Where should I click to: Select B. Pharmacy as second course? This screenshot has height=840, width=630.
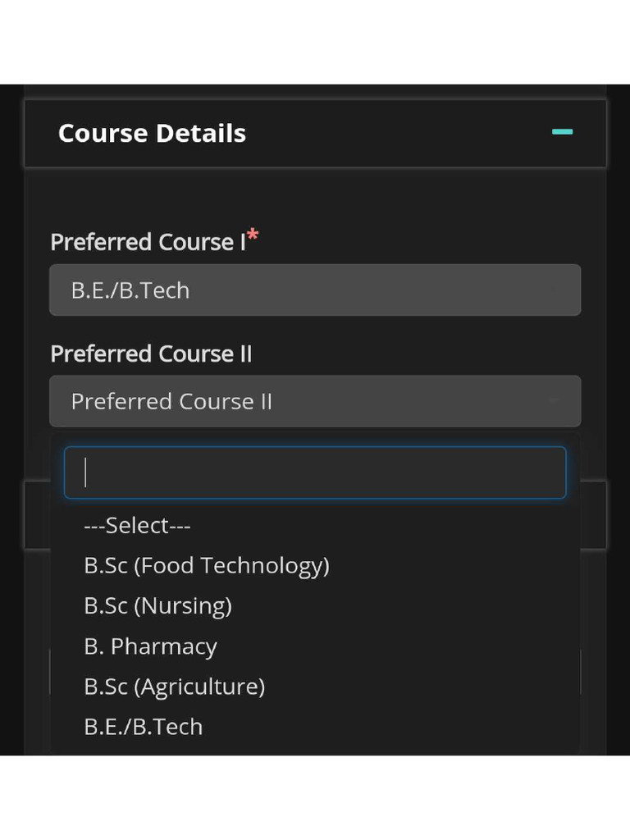tap(150, 646)
